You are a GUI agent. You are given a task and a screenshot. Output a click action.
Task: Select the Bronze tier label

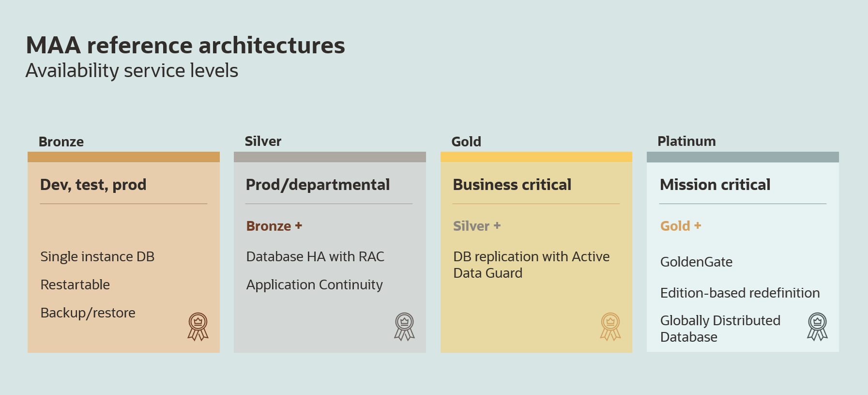click(61, 142)
